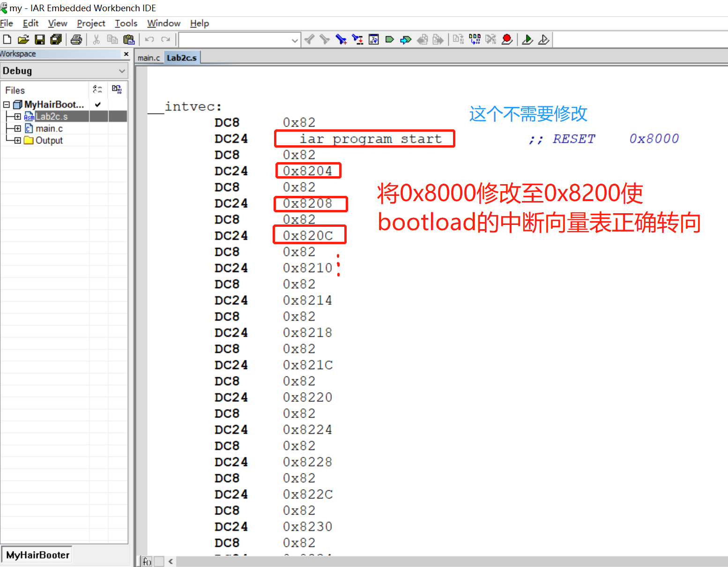Open the View menu
The width and height of the screenshot is (728, 567).
(x=58, y=23)
